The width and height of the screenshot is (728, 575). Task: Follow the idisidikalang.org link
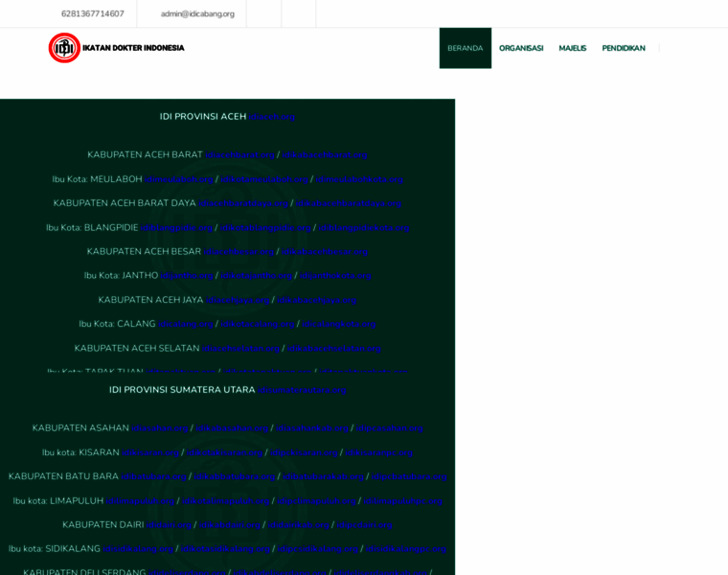[x=138, y=549]
